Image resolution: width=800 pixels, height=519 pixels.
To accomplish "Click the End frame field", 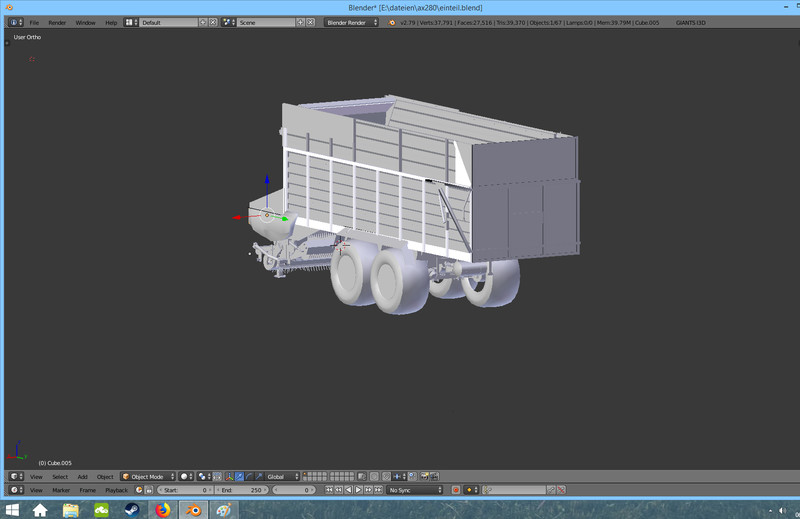I will [x=240, y=490].
